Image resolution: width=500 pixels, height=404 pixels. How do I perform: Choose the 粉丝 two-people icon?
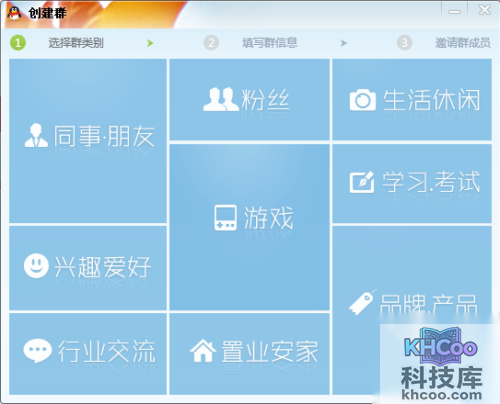221,99
